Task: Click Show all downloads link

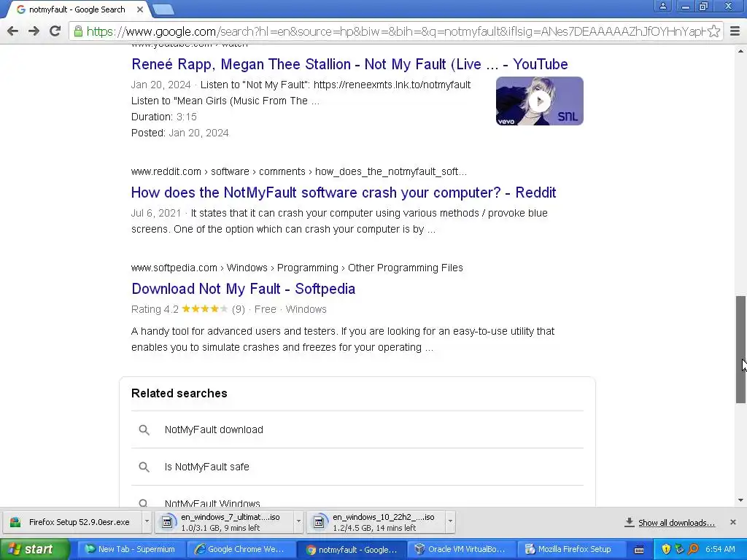Action: (x=676, y=523)
